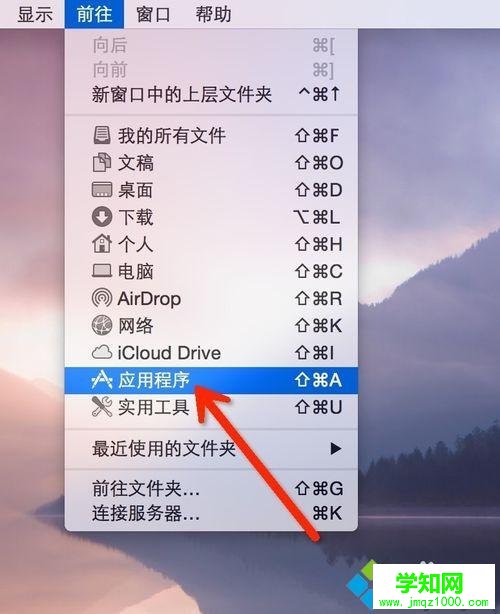Click the 电脑 laptop icon
This screenshot has width=500, height=614.
[102, 271]
